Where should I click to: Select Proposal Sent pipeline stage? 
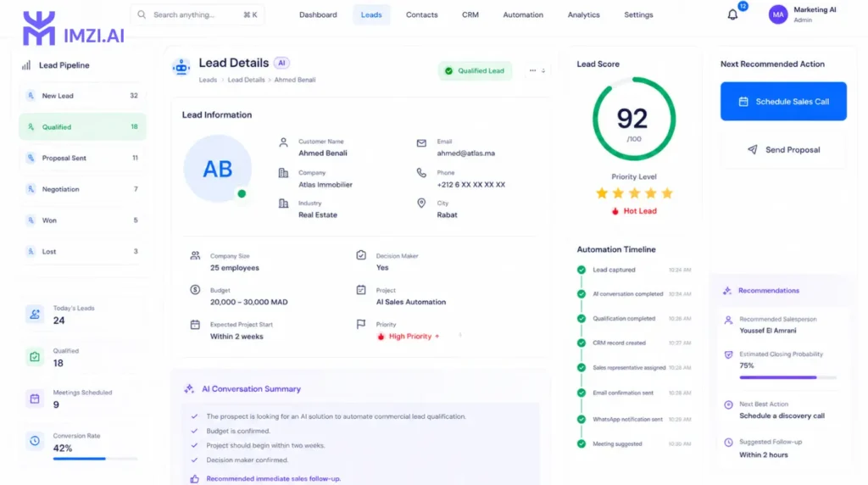(82, 158)
